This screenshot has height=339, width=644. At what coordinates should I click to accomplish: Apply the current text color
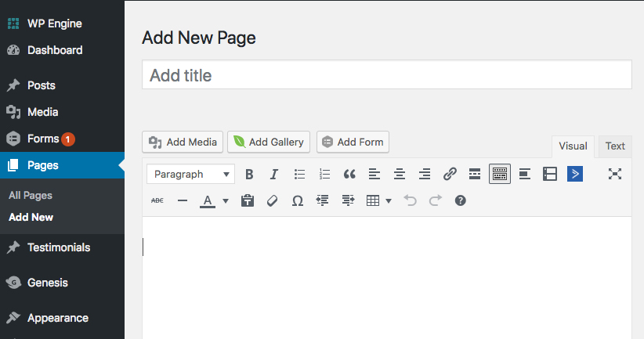tap(208, 200)
